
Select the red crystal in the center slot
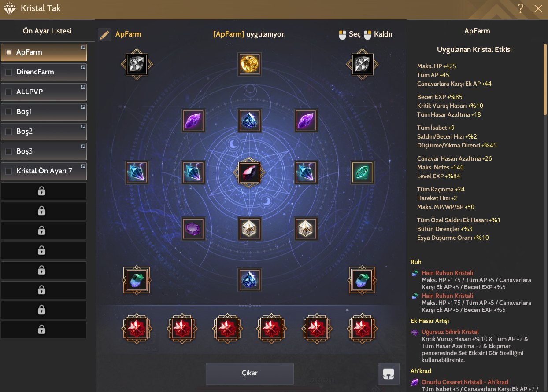click(x=249, y=171)
